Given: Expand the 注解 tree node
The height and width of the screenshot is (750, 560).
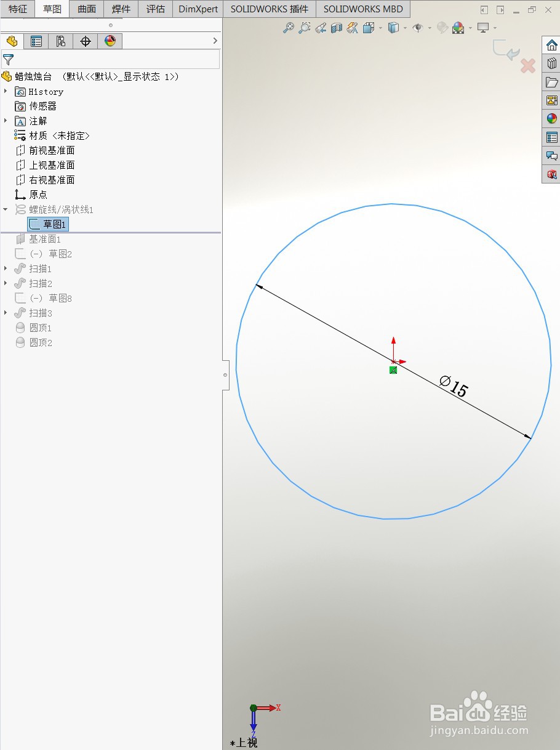Looking at the screenshot, I should coord(6,121).
